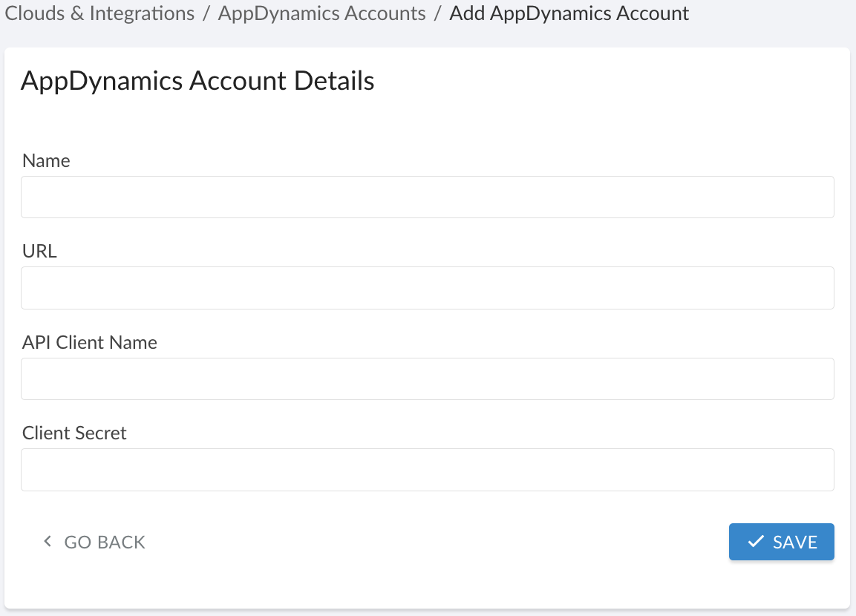Click the API Client Name input field
Image resolution: width=856 pixels, height=616 pixels.
coord(427,379)
